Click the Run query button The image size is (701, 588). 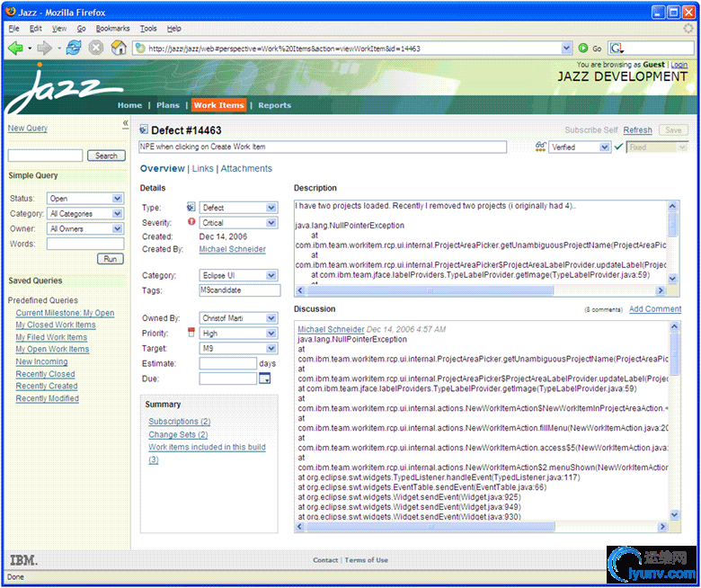coord(110,259)
